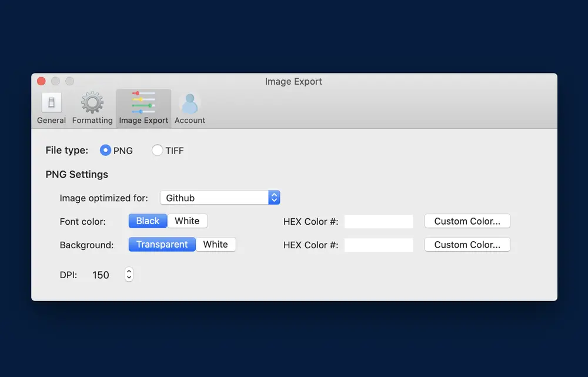Click the DPI value 150
Image resolution: width=588 pixels, height=377 pixels.
click(x=101, y=275)
